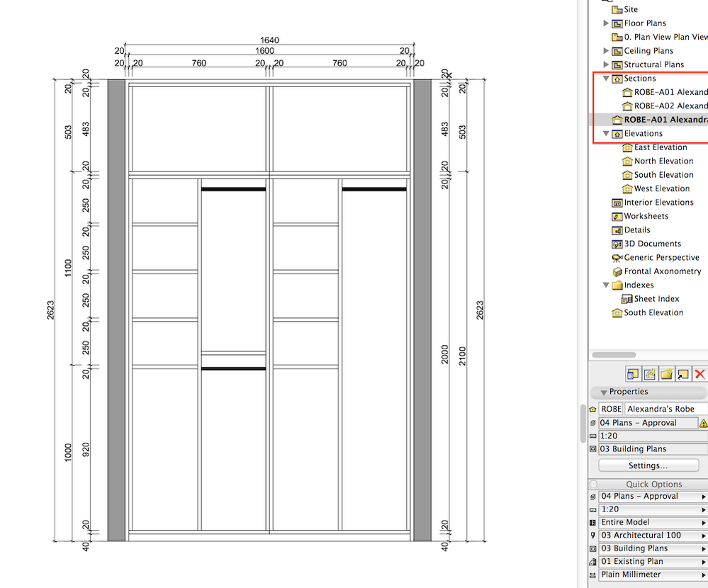Screen dimensions: 708x588
Task: Collapse the Elevations tree branch
Action: [606, 133]
